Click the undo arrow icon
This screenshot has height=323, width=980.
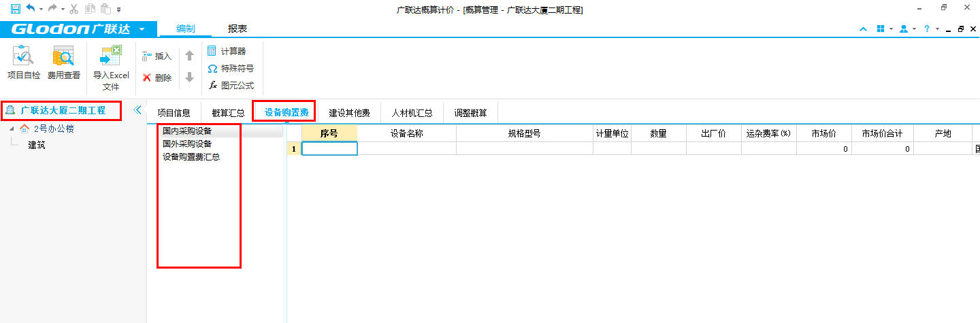(x=30, y=10)
